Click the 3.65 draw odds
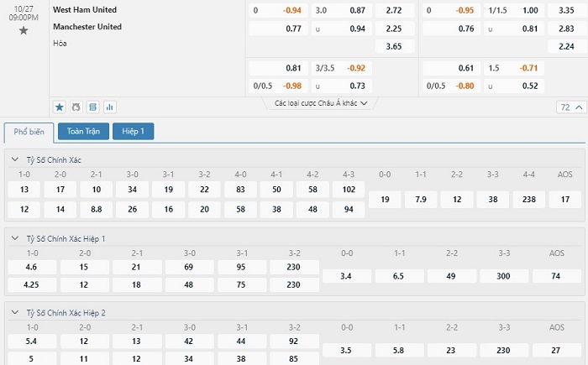Viewport: 588px width, 365px height. (395, 46)
